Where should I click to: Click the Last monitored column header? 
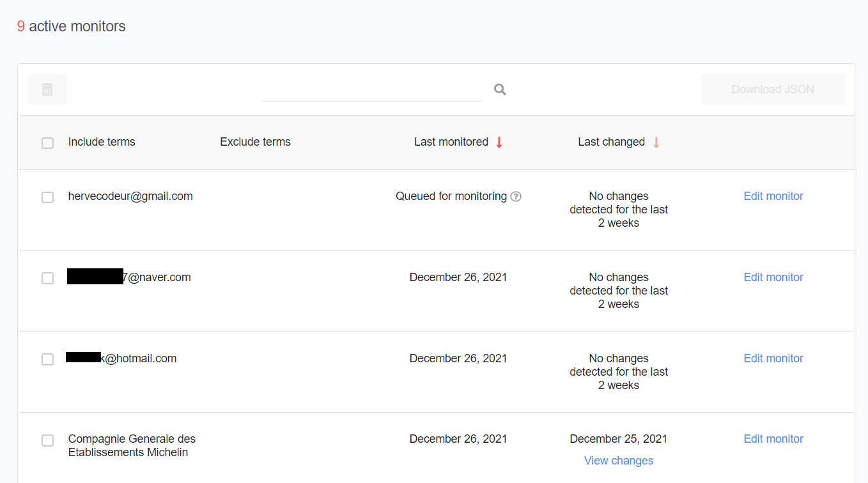[451, 142]
